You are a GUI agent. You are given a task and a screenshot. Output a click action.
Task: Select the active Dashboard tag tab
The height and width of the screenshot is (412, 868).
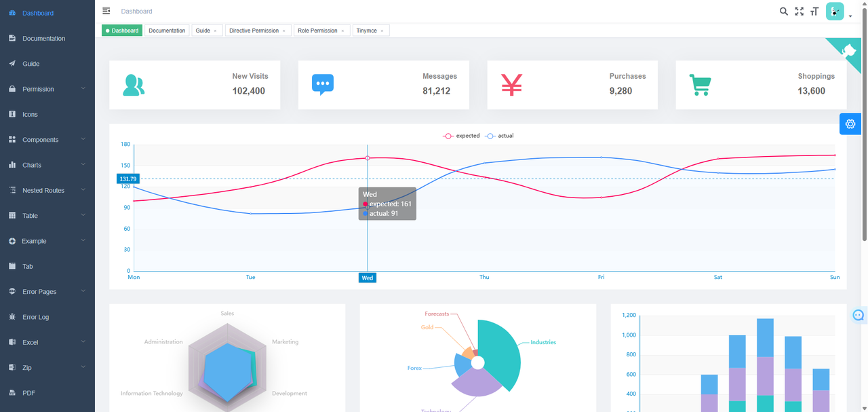[x=122, y=31]
